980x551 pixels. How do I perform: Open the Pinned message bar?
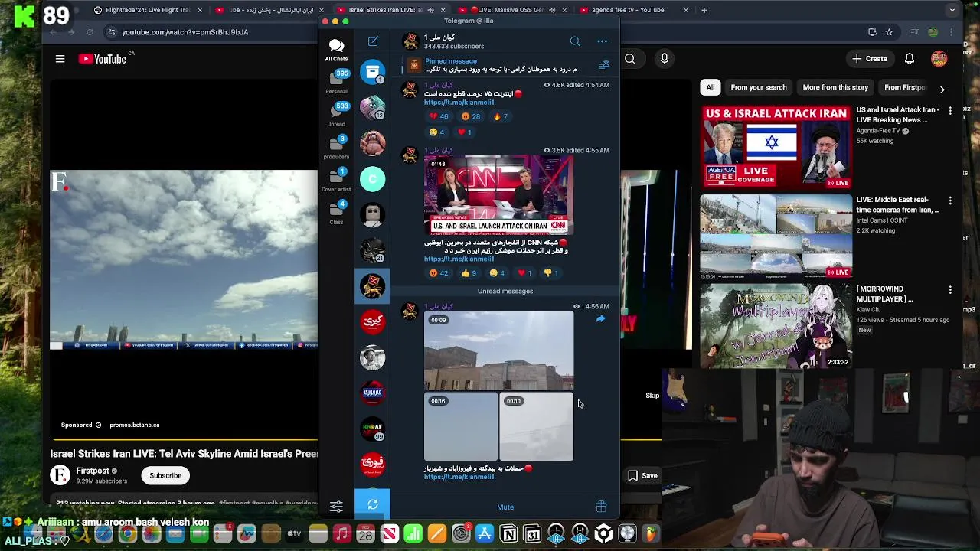[499, 66]
